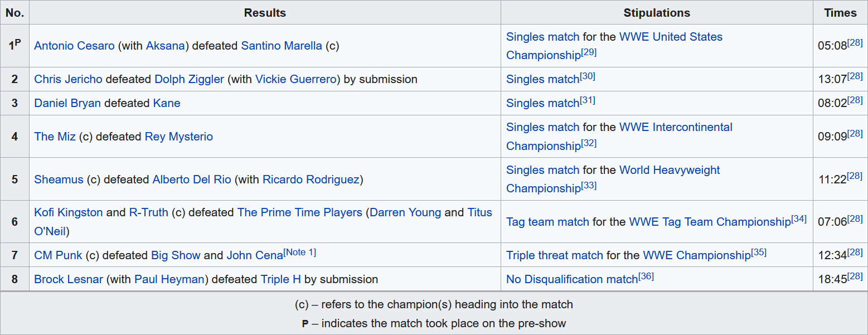Open Santino Marella's article link
The height and width of the screenshot is (335, 868).
[x=282, y=46]
